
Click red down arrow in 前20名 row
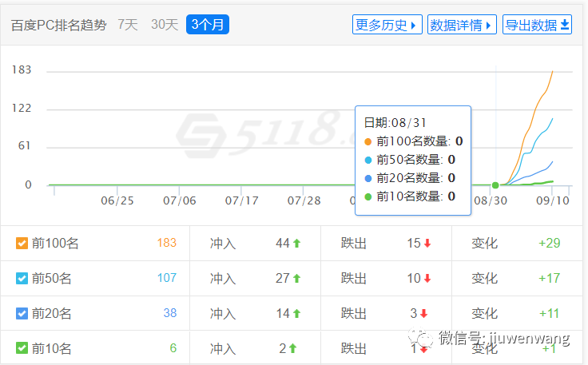pyautogui.click(x=423, y=313)
